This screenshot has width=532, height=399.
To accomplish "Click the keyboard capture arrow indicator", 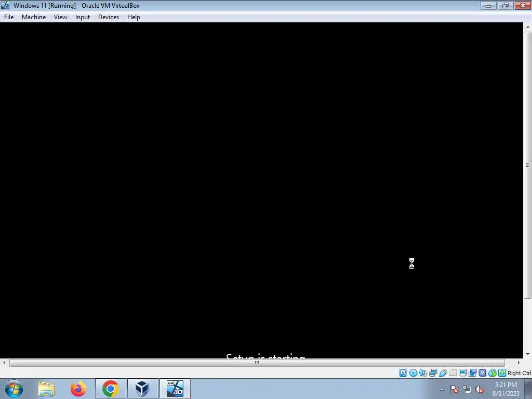I will point(502,373).
